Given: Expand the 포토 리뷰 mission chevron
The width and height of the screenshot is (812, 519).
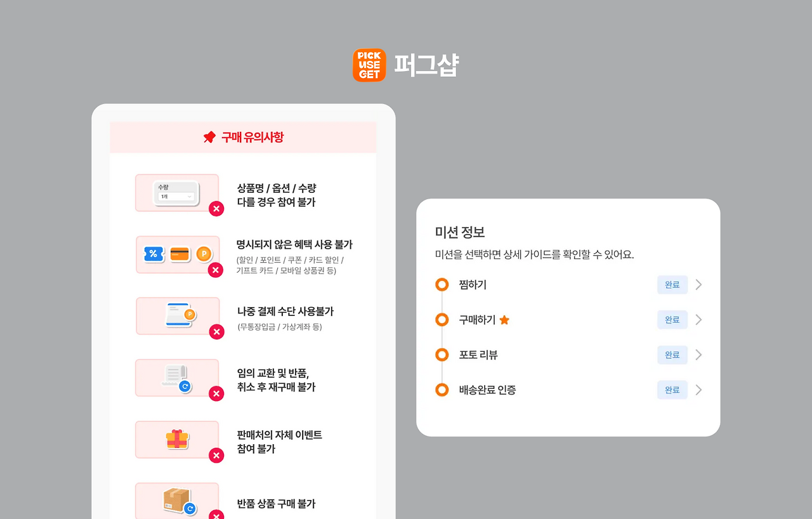Looking at the screenshot, I should (x=698, y=355).
